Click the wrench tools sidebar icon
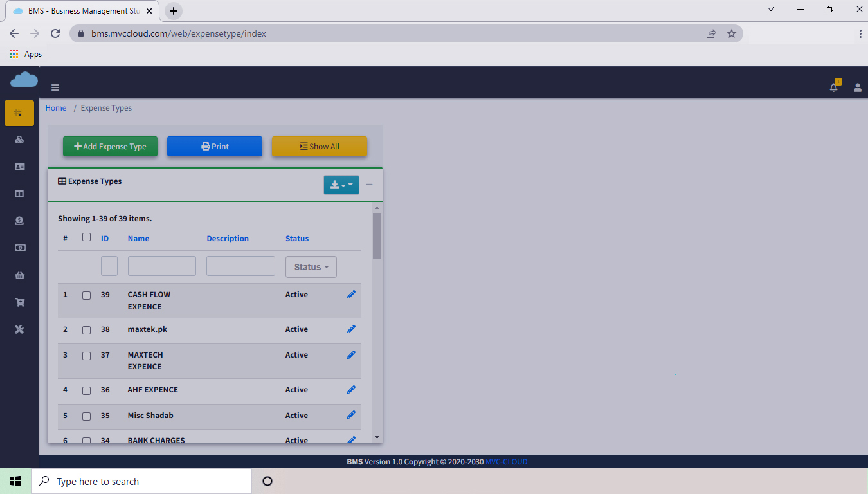This screenshot has height=494, width=868. 19,329
